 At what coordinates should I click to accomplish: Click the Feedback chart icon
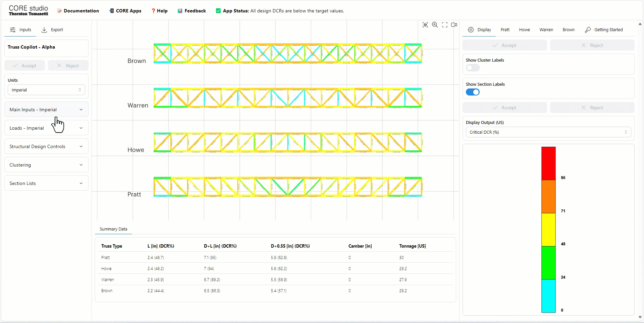180,11
